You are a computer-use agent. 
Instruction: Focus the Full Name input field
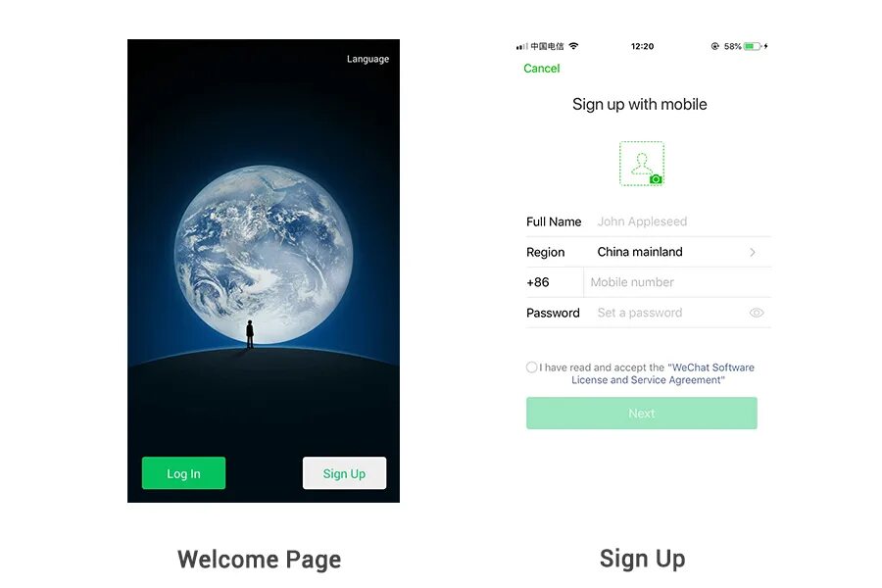(x=683, y=221)
